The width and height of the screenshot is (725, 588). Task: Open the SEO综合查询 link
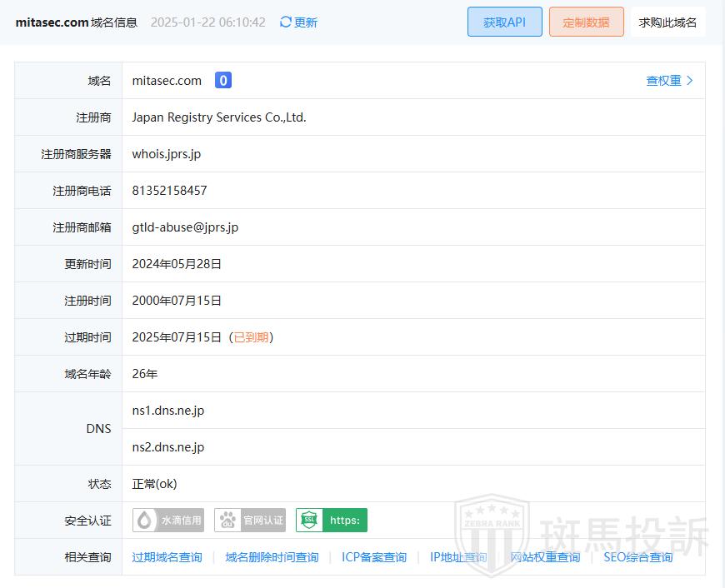click(637, 557)
